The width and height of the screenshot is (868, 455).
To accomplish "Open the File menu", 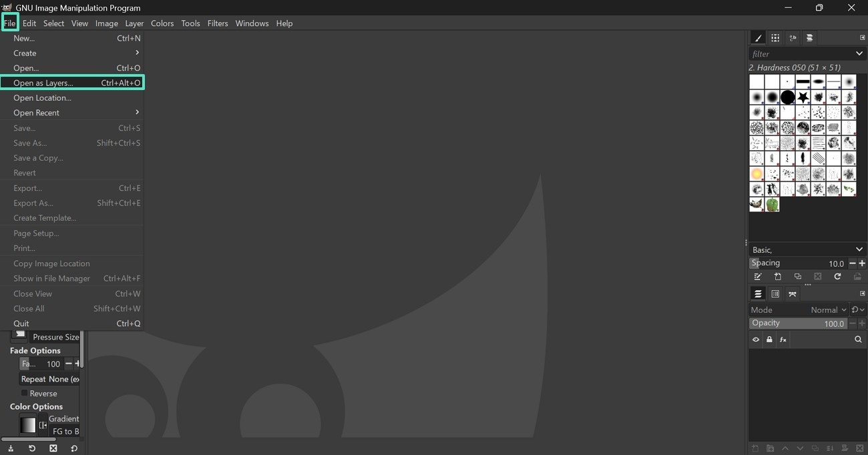I will tap(9, 23).
